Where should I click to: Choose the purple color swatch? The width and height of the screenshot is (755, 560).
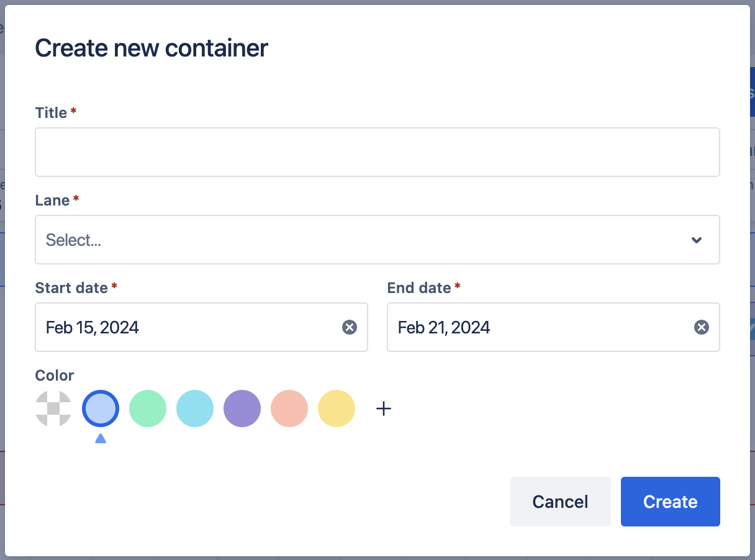coord(242,409)
